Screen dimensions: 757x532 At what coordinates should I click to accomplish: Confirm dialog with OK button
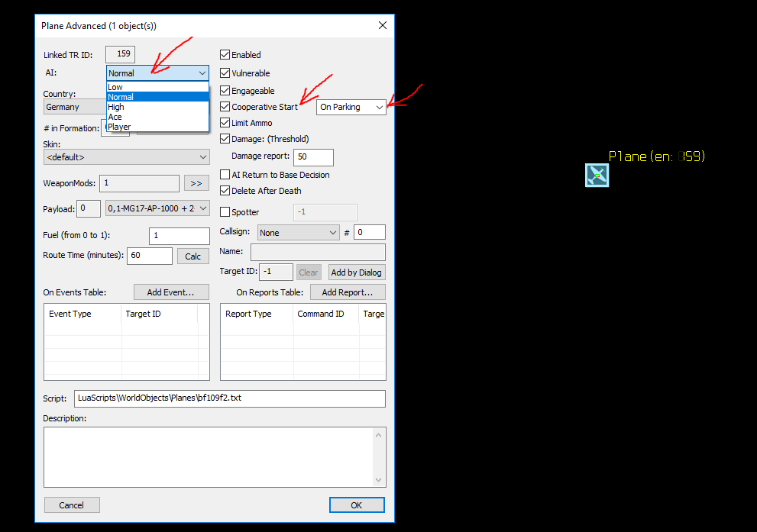tap(357, 505)
